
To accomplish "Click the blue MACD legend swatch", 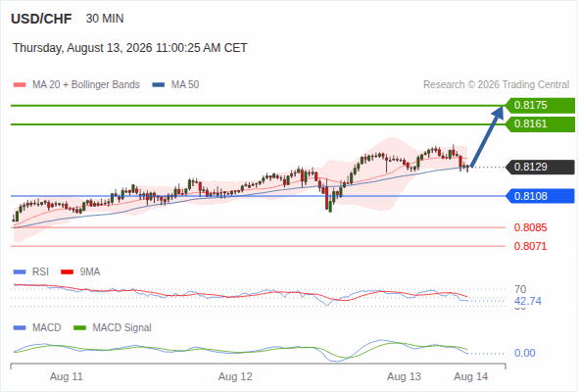I will pyautogui.click(x=20, y=328).
